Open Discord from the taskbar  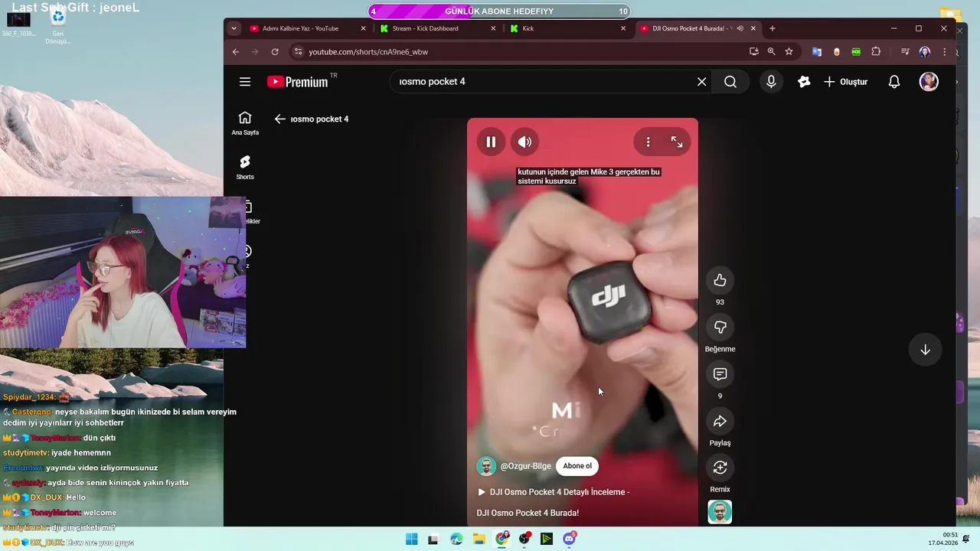point(570,539)
